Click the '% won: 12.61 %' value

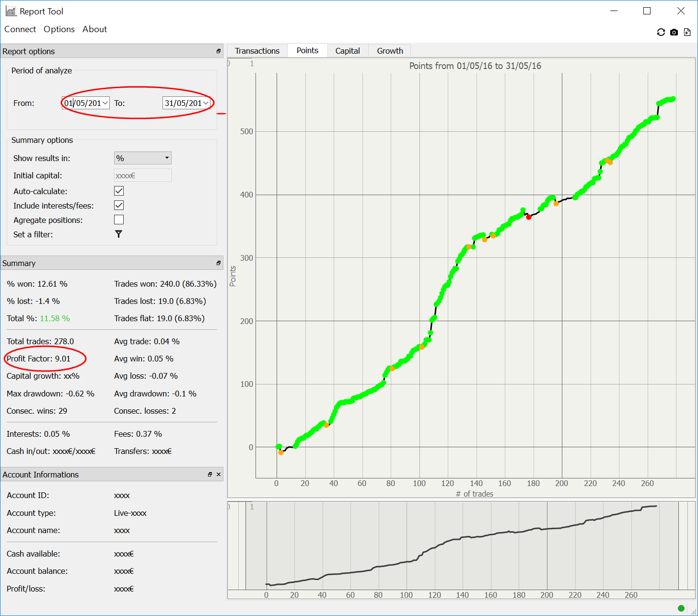[37, 284]
